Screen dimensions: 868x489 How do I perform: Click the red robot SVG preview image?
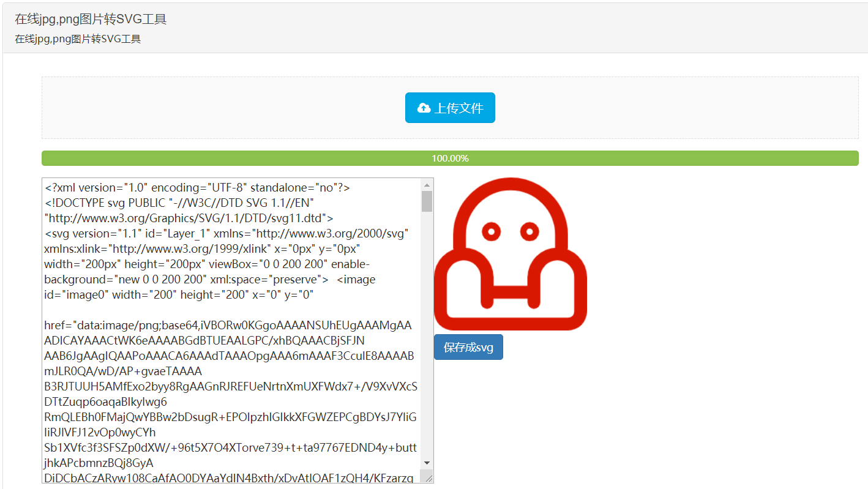click(511, 254)
